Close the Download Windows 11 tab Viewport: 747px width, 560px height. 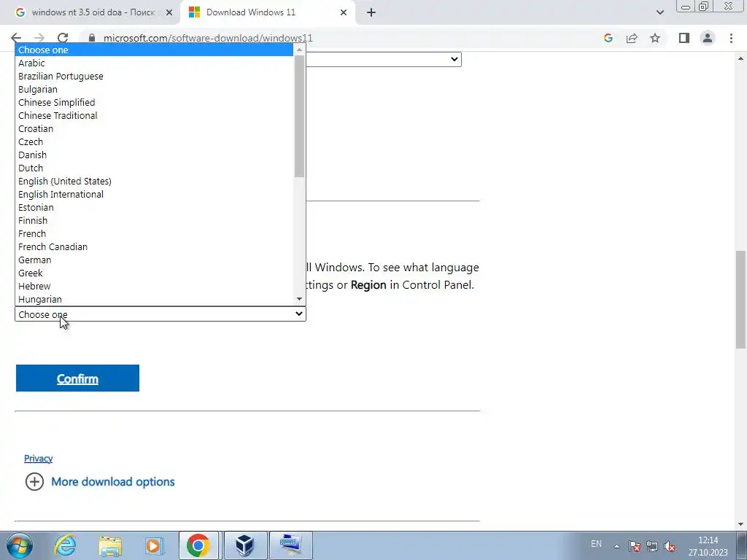344,12
